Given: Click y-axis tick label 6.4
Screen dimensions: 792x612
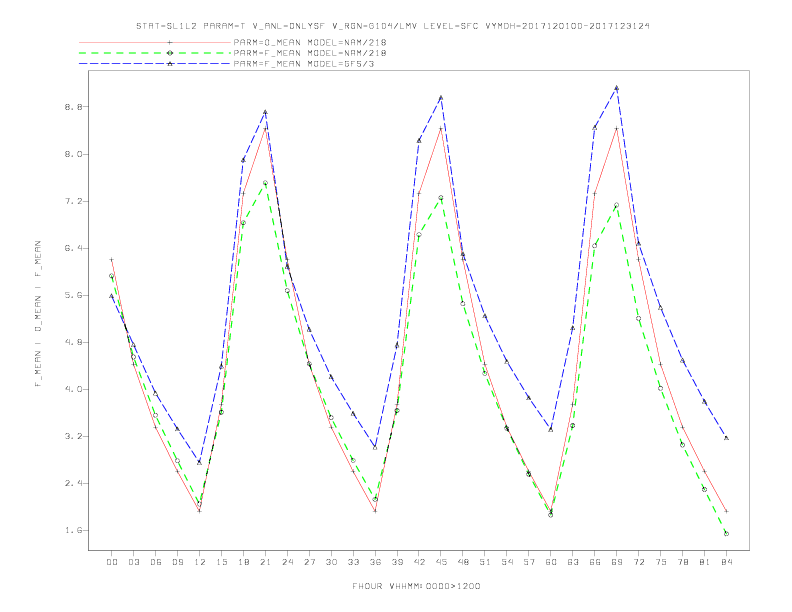Looking at the screenshot, I should (x=73, y=248).
